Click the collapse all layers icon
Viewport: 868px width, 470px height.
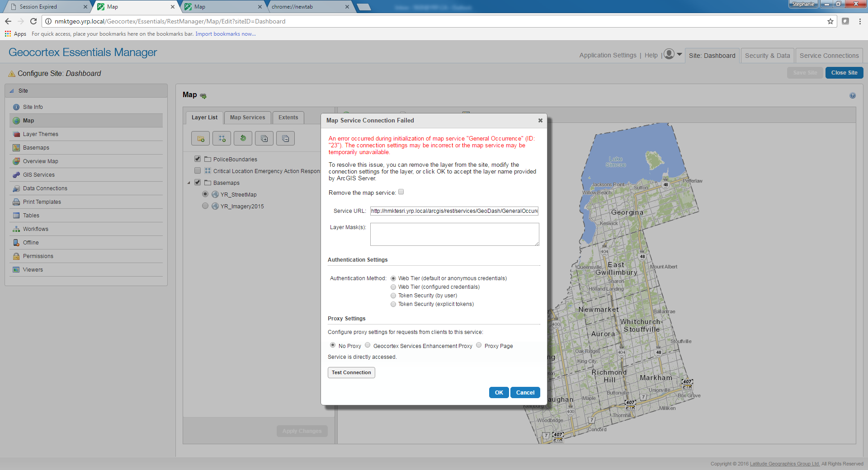tap(285, 138)
